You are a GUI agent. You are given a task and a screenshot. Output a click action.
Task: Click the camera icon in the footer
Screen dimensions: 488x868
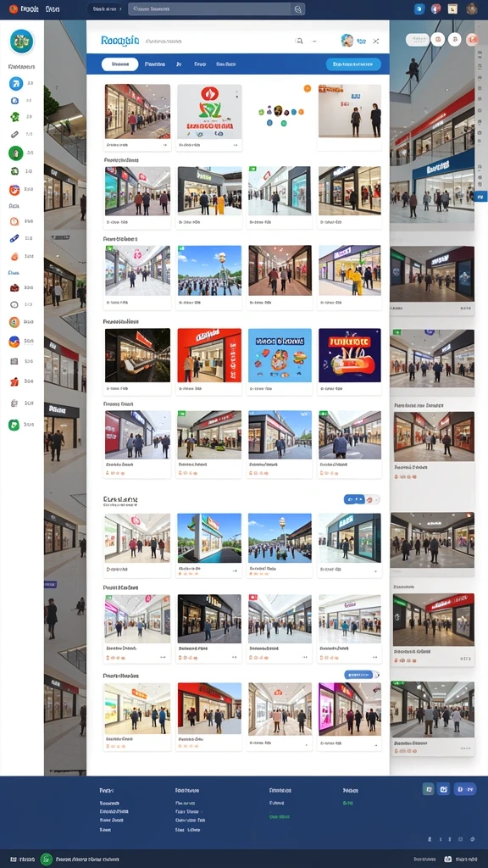[x=443, y=789]
